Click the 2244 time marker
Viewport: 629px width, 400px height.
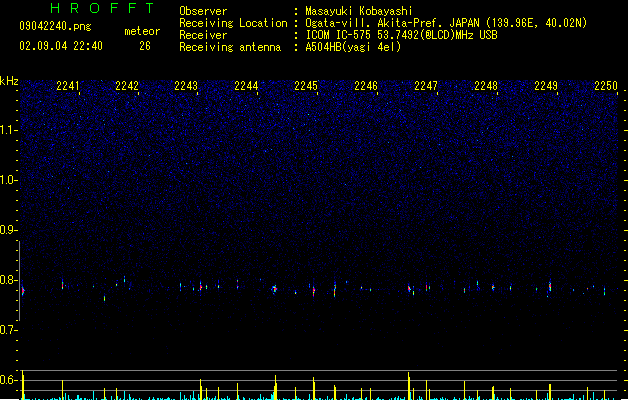point(246,86)
